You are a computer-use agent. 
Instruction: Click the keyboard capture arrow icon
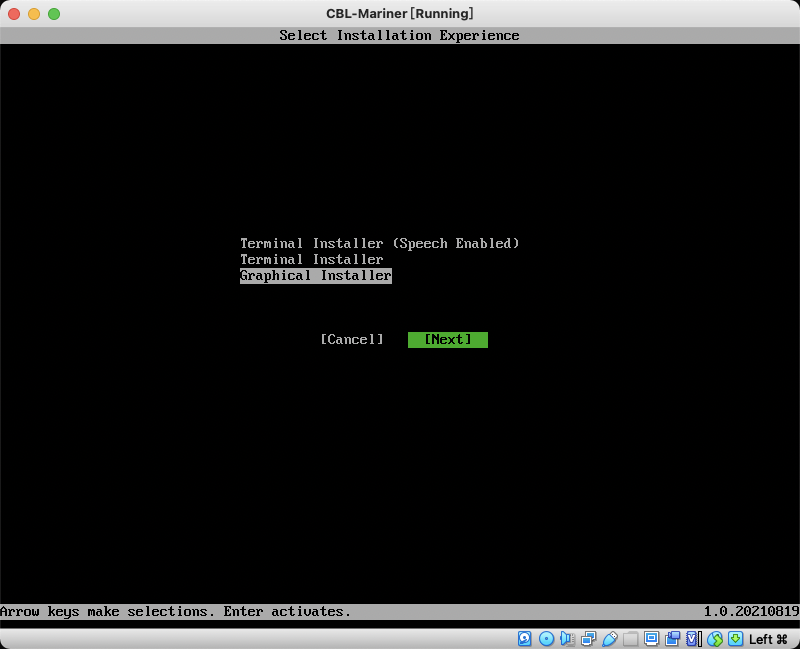click(736, 638)
